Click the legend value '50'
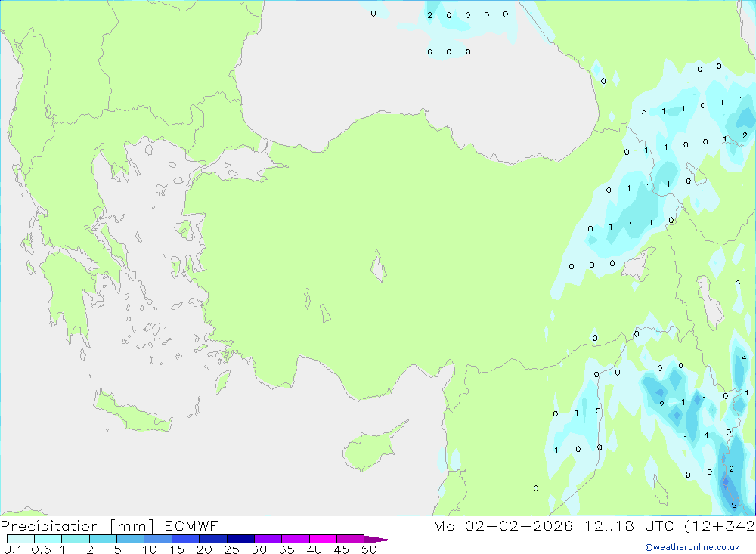This screenshot has width=756, height=554. pyautogui.click(x=370, y=549)
